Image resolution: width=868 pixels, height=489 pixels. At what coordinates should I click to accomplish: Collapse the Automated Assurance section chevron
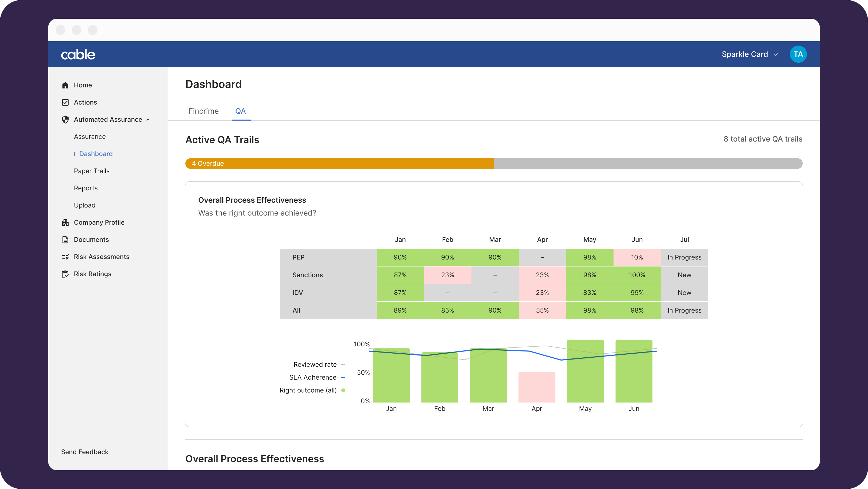pyautogui.click(x=148, y=120)
